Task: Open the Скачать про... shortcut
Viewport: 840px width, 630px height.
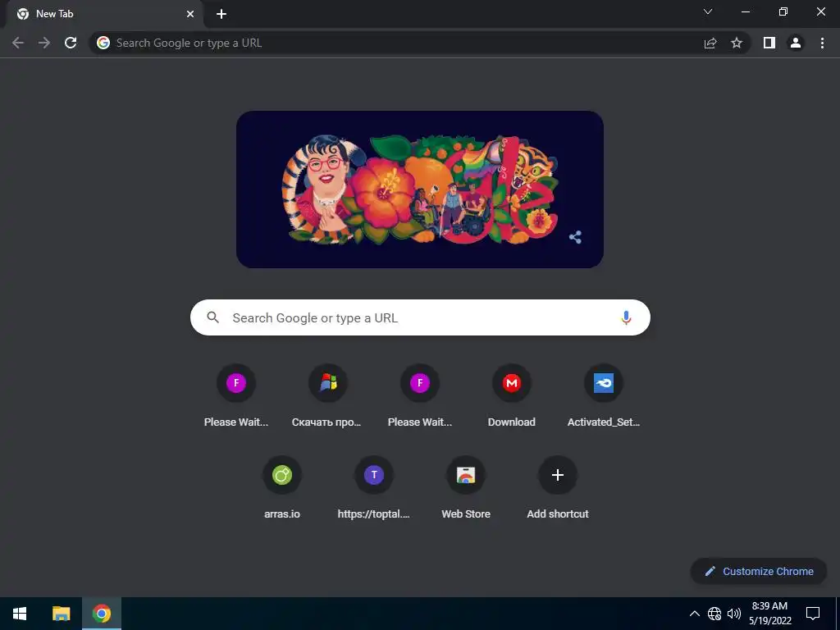Action: [x=328, y=396]
